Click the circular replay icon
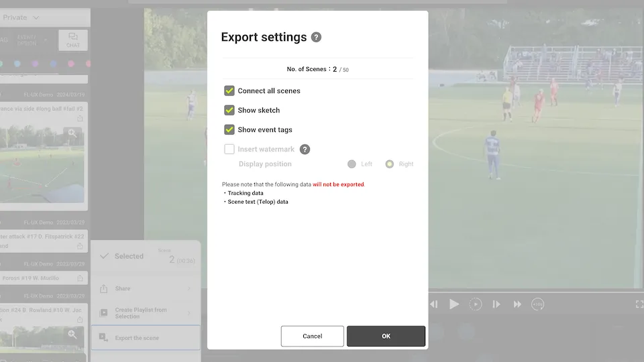Image resolution: width=644 pixels, height=362 pixels. (476, 304)
